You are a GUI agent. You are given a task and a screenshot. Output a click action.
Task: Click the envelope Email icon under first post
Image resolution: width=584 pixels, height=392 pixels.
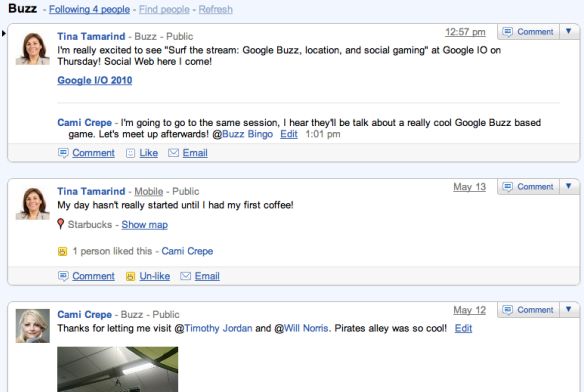[173, 153]
